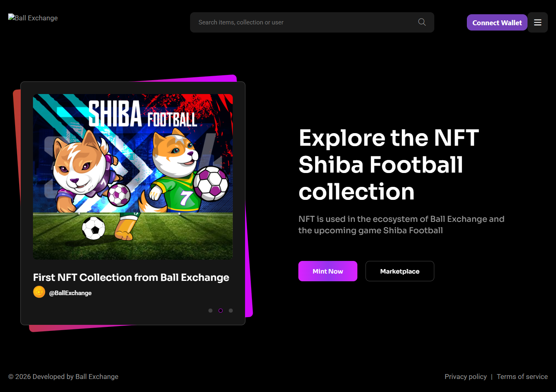This screenshot has height=392, width=556.
Task: Visit the @BallExchange profile handle
Action: (x=70, y=293)
